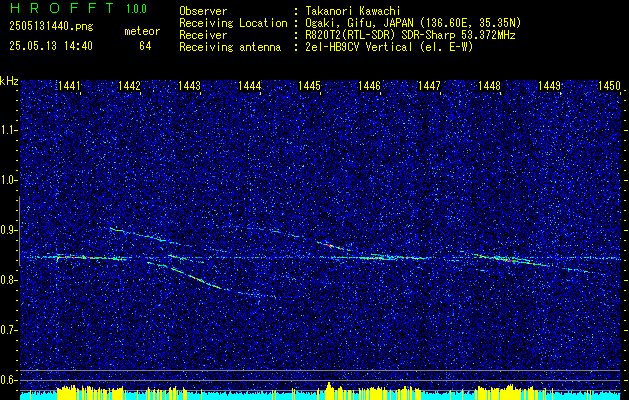The height and width of the screenshot is (400, 629).
Task: Click frequency axis label 0.9
Action: (8, 230)
